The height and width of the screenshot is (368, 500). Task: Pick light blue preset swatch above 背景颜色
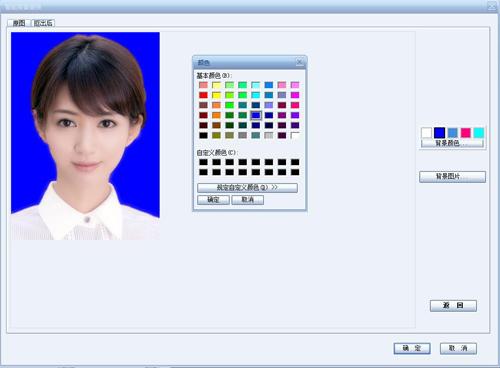(452, 133)
